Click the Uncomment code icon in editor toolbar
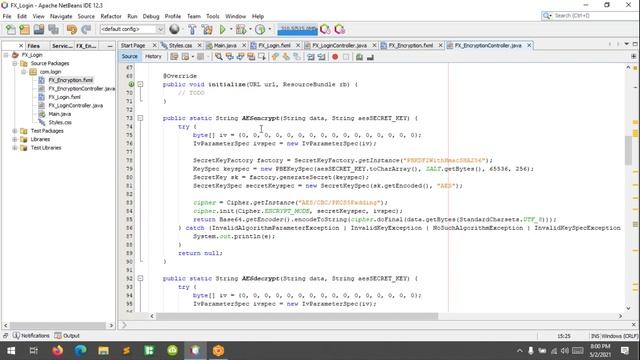640x360 pixels. click(x=370, y=57)
